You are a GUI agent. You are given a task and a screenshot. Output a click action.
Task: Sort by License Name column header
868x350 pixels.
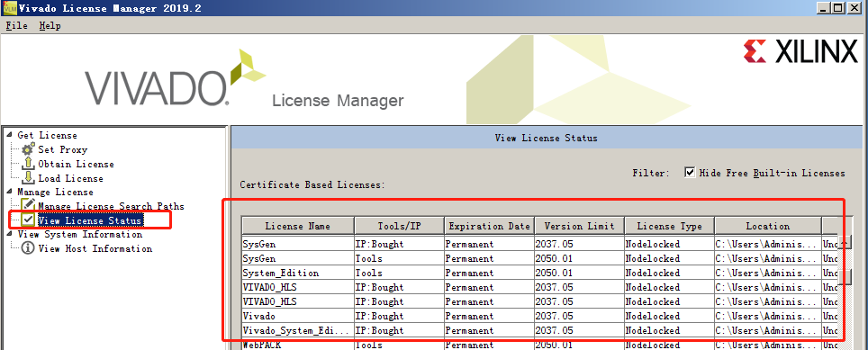298,226
